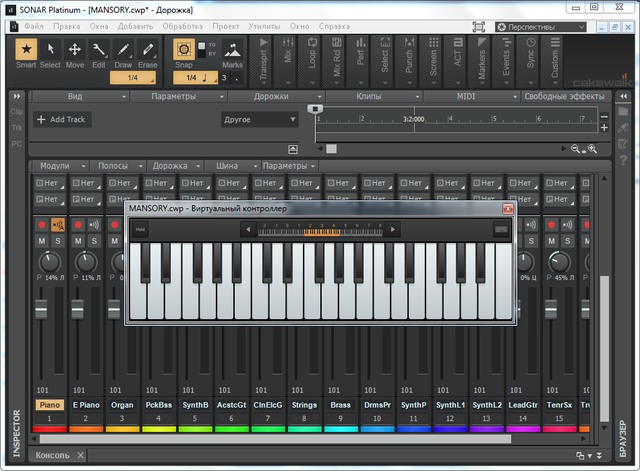Click the Marks tool icon
640x471 pixels.
tap(231, 51)
